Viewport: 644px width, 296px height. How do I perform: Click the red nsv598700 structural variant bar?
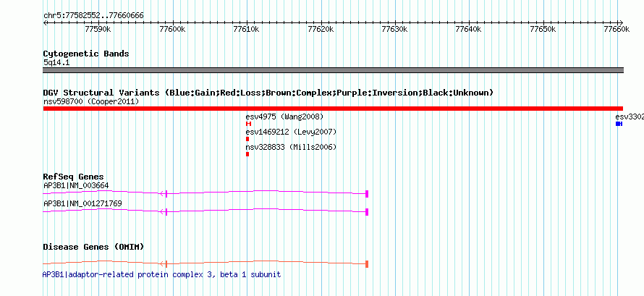pyautogui.click(x=333, y=109)
